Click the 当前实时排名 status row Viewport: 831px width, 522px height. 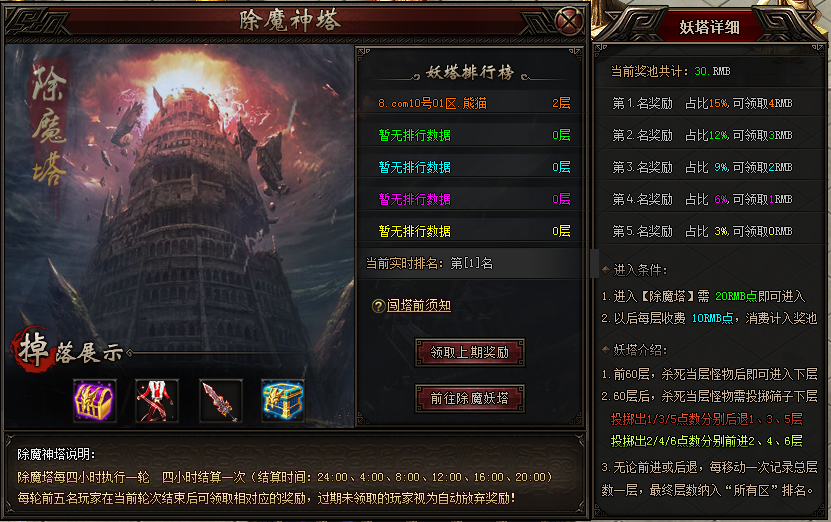(x=470, y=263)
